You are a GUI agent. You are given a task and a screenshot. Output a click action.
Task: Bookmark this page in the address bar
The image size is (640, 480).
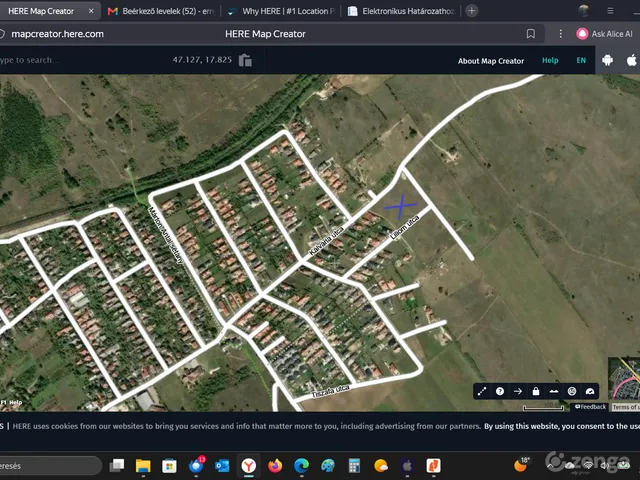[x=531, y=34]
